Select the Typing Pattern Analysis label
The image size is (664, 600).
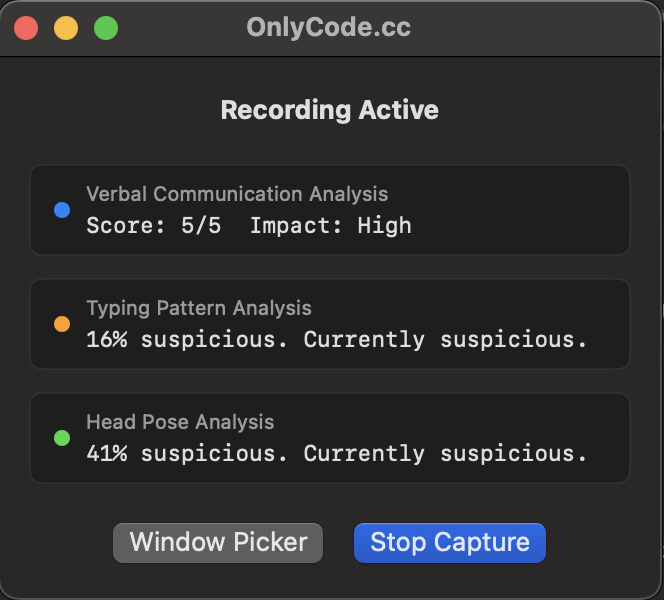click(x=199, y=308)
